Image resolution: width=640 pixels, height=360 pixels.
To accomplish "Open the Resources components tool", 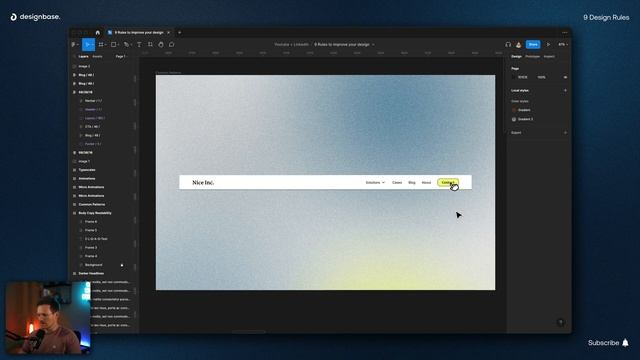I will (150, 44).
